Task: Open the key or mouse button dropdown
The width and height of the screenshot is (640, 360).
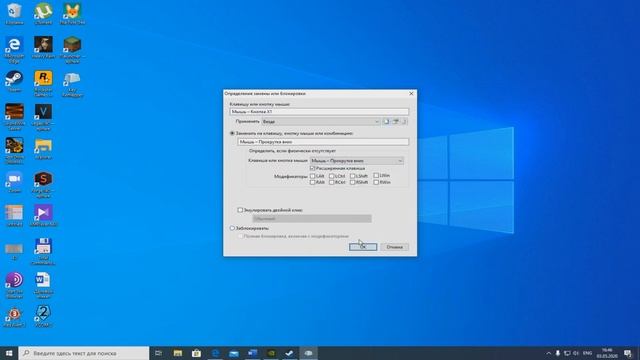Action: (357, 161)
